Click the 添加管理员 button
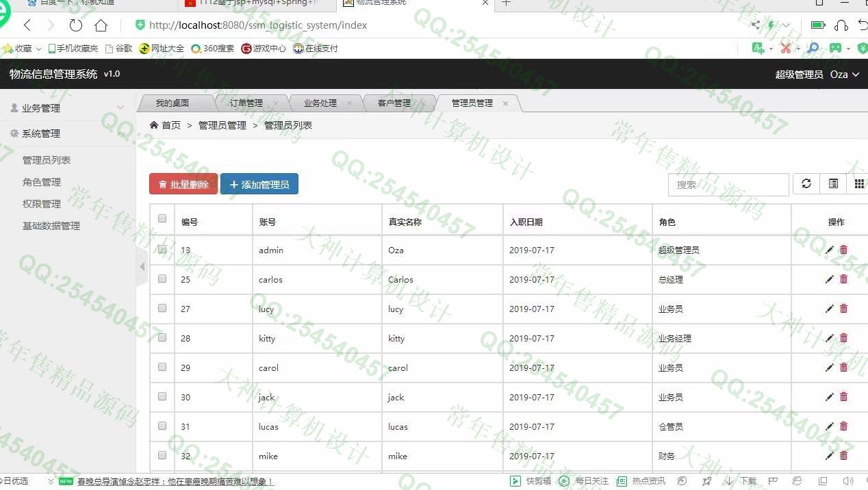Image resolution: width=868 pixels, height=490 pixels. click(x=259, y=184)
